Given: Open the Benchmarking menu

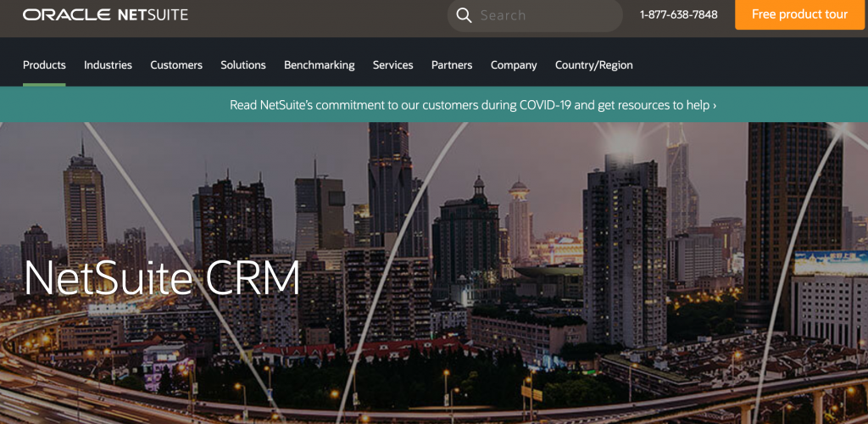Looking at the screenshot, I should [320, 64].
